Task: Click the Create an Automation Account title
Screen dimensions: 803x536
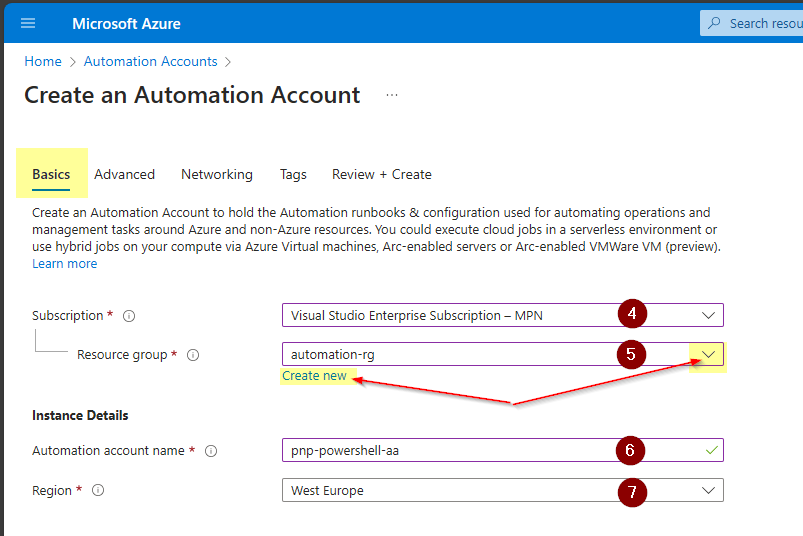Action: pyautogui.click(x=192, y=95)
